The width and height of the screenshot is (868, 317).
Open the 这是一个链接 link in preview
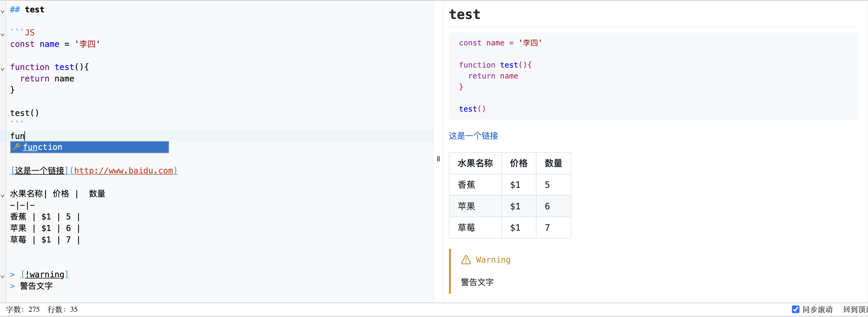[473, 136]
